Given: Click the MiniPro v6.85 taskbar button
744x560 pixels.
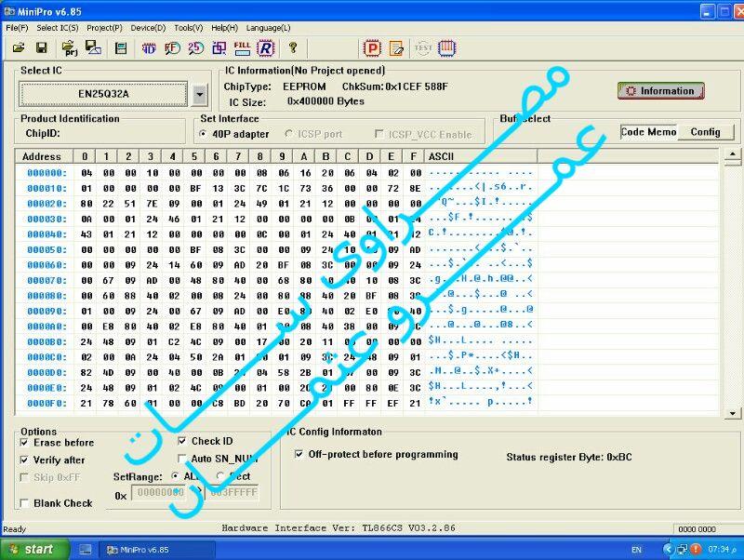Looking at the screenshot, I should pyautogui.click(x=156, y=550).
